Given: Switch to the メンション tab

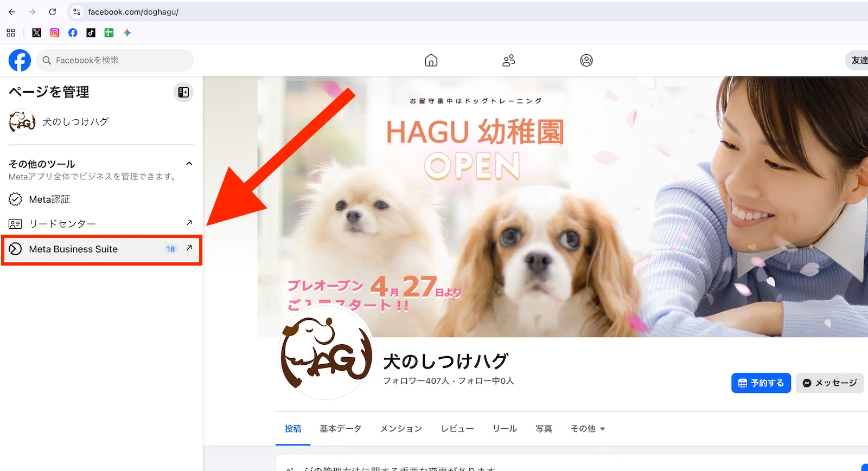Looking at the screenshot, I should 401,429.
